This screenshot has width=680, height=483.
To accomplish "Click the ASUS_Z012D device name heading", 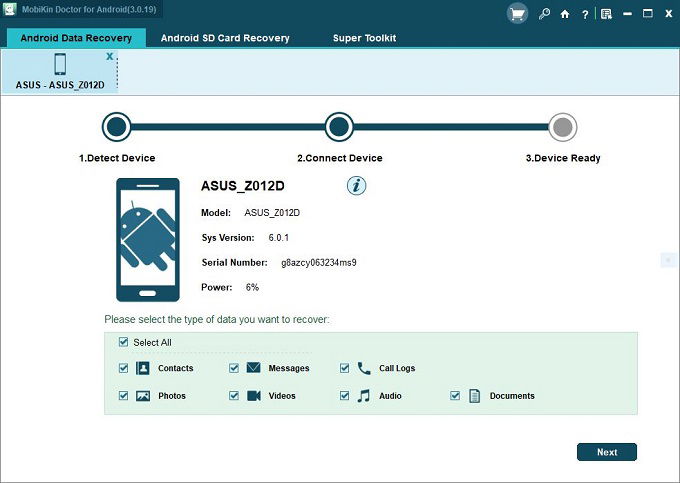I will click(242, 186).
